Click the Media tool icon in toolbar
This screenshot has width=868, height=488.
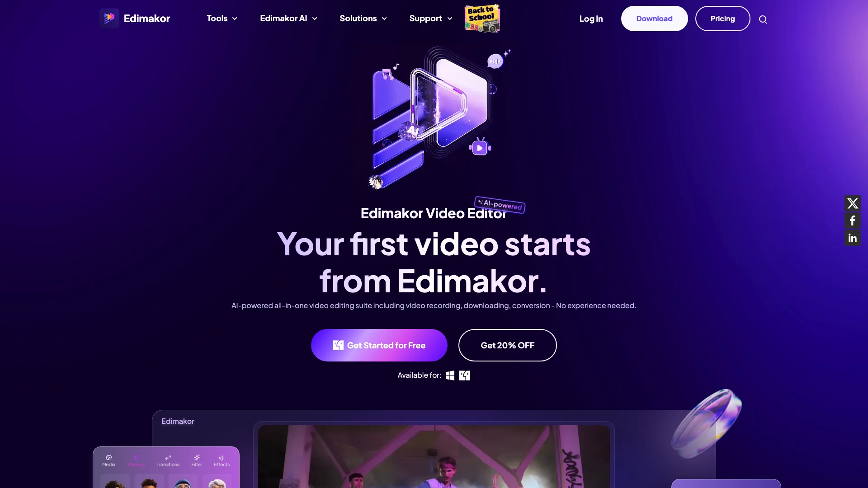108,460
